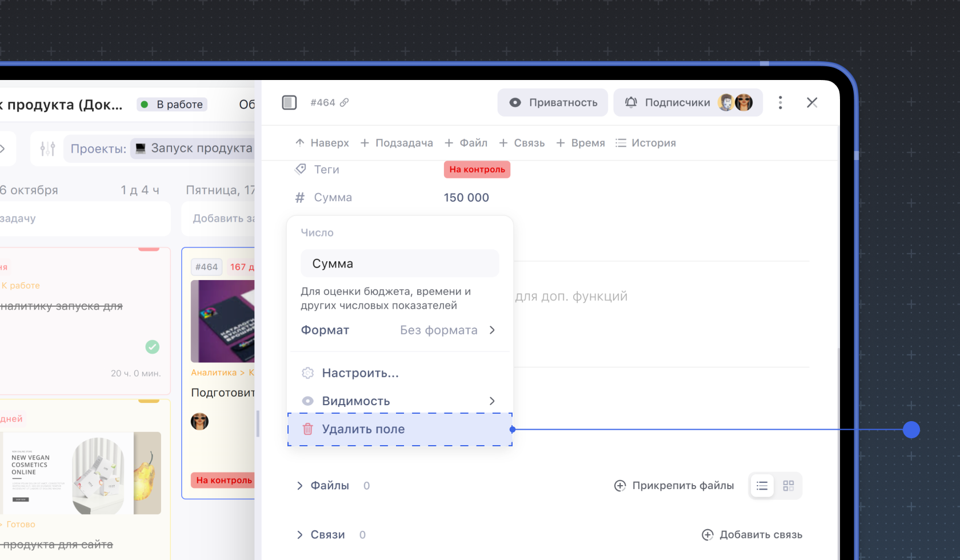The height and width of the screenshot is (560, 960).
Task: Expand the Видимость submenu
Action: coord(491,401)
